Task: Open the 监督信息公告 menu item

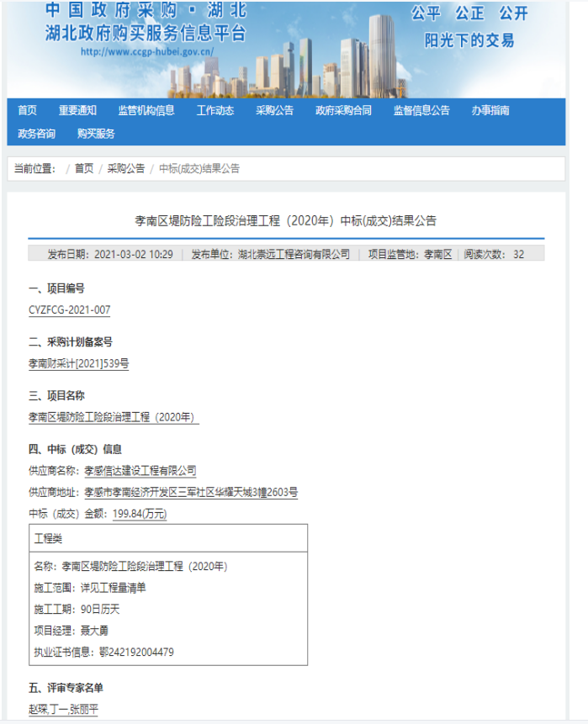Action: [x=421, y=110]
